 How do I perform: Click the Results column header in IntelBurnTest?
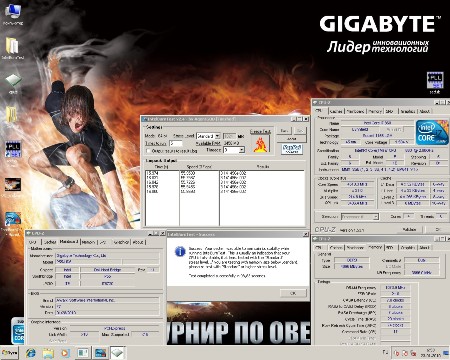pos(263,166)
